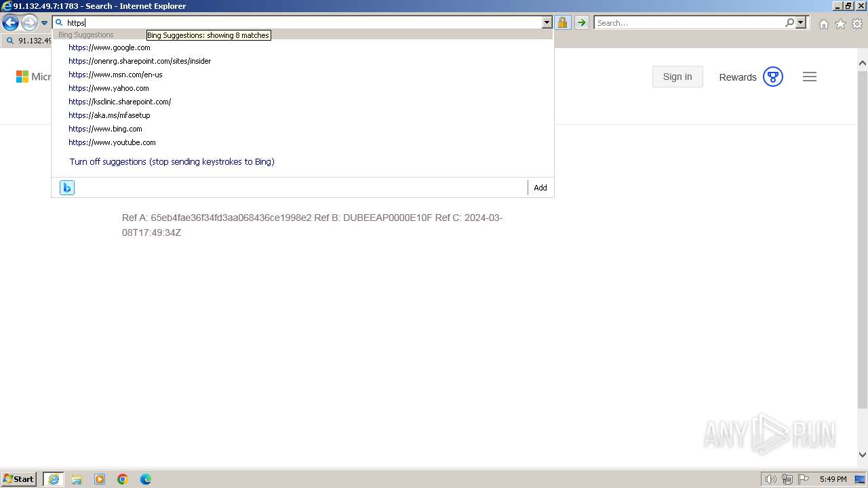Open the security lock report icon
Viewport: 868px width, 488px height.
[x=562, y=22]
